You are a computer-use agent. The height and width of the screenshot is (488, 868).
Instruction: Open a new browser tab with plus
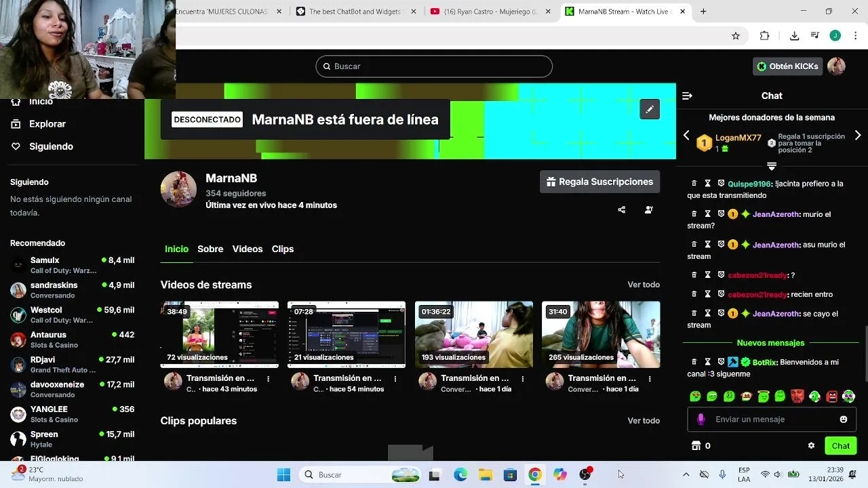coord(703,12)
